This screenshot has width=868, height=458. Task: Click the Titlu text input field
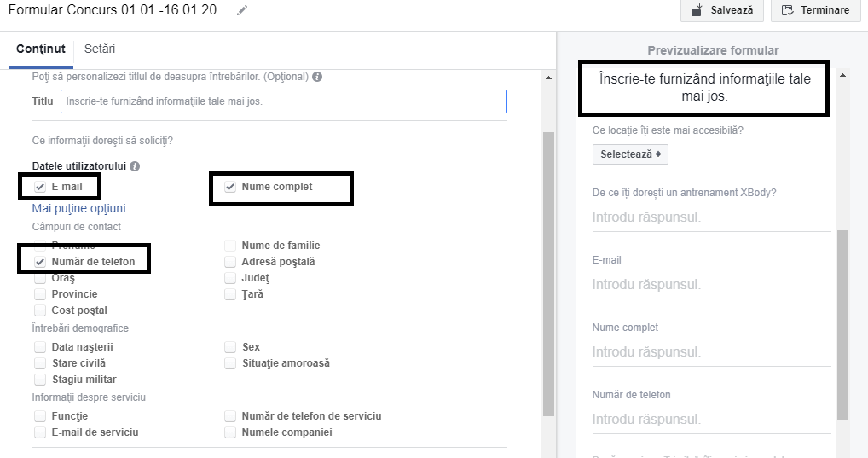pos(284,101)
